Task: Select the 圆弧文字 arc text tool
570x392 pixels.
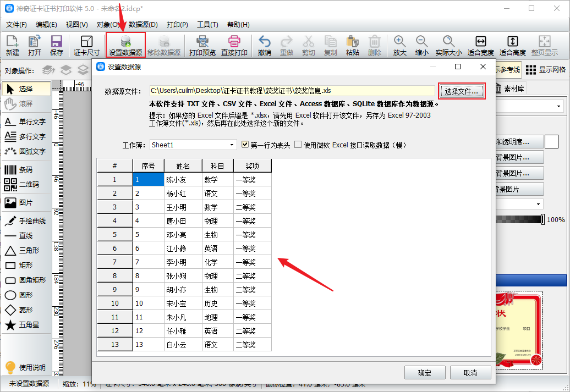Action: tap(26, 152)
